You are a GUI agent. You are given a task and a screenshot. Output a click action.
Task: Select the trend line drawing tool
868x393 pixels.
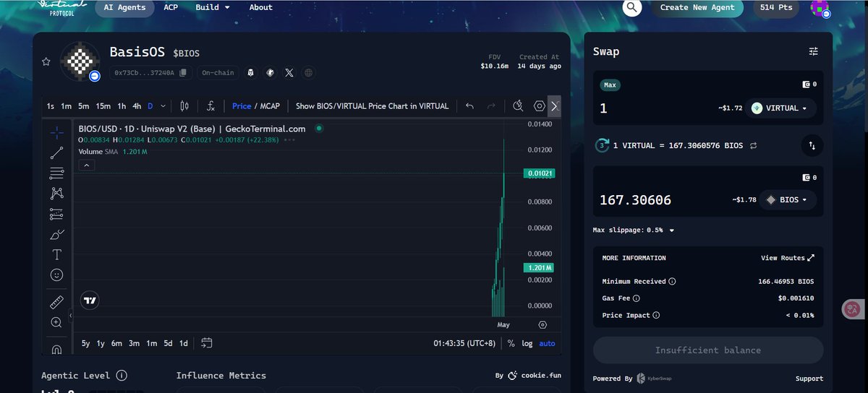tap(56, 152)
